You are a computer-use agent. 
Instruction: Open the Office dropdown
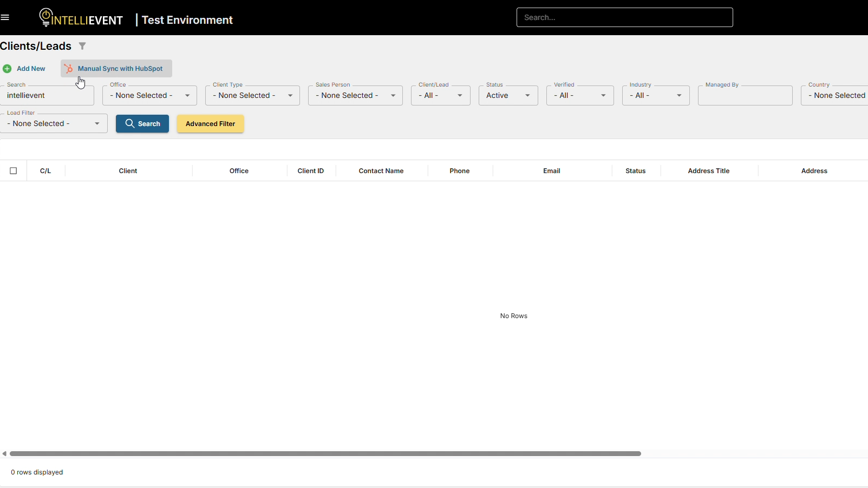coord(149,96)
